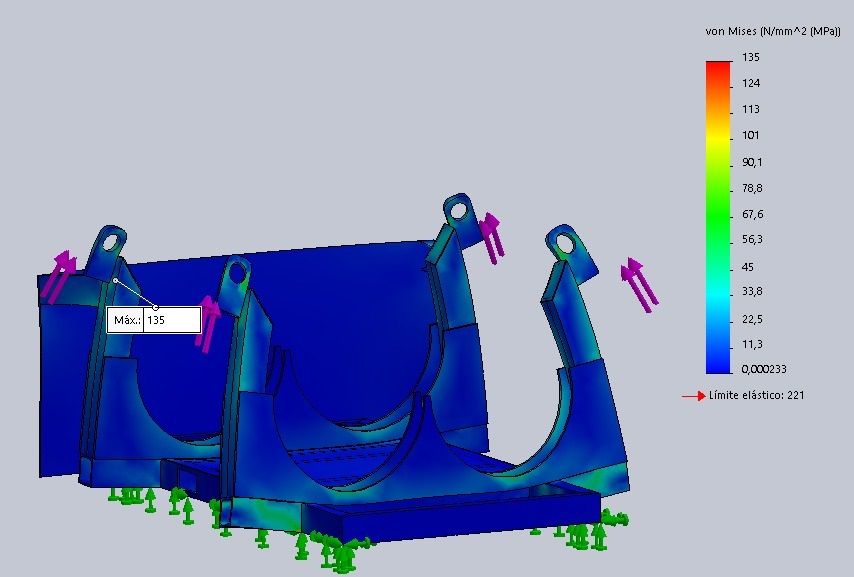The width and height of the screenshot is (854, 577).
Task: Pick the 56,3 legend value
Action: tap(752, 239)
